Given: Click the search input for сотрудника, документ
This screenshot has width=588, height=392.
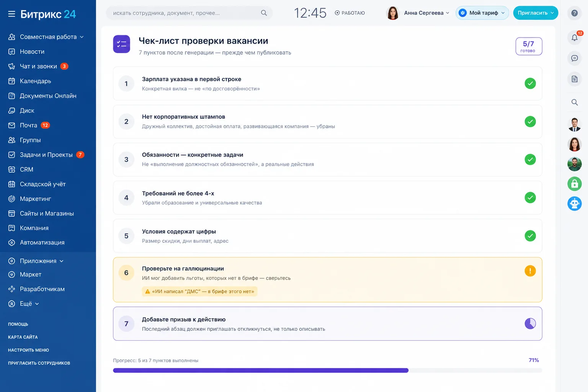Looking at the screenshot, I should pos(189,13).
